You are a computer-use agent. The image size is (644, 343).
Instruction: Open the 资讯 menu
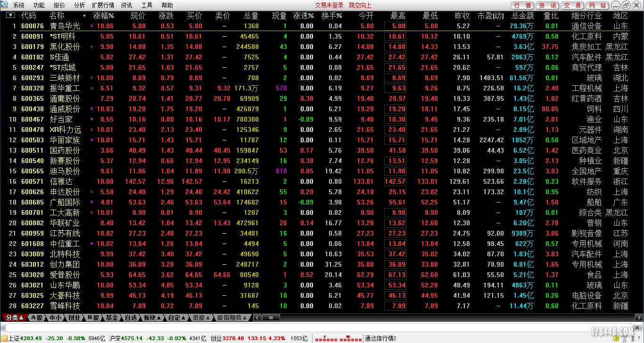(x=126, y=5)
